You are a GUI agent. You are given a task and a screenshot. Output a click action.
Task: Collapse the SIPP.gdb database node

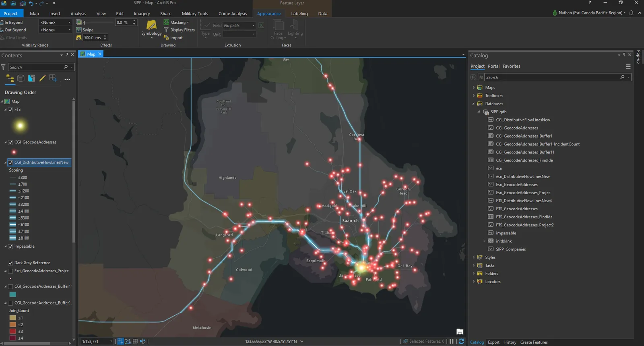(479, 112)
